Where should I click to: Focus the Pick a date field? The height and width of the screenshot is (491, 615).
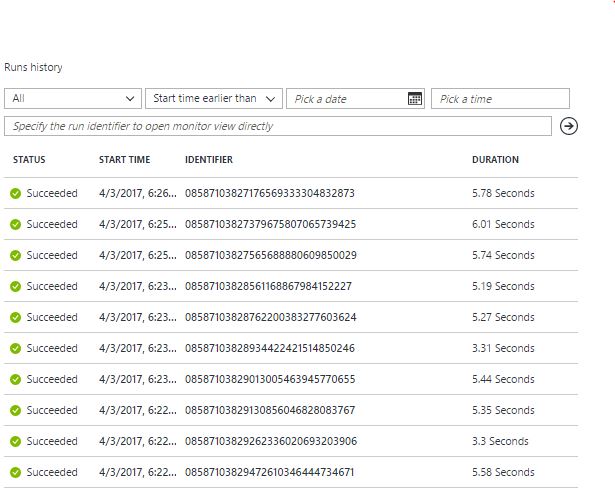(x=355, y=98)
